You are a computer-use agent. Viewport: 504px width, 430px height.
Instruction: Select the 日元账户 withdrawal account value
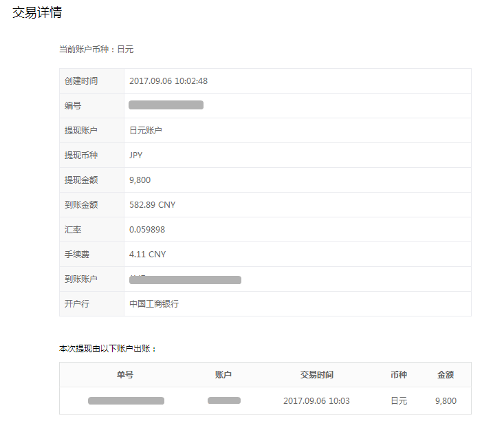[x=146, y=131]
